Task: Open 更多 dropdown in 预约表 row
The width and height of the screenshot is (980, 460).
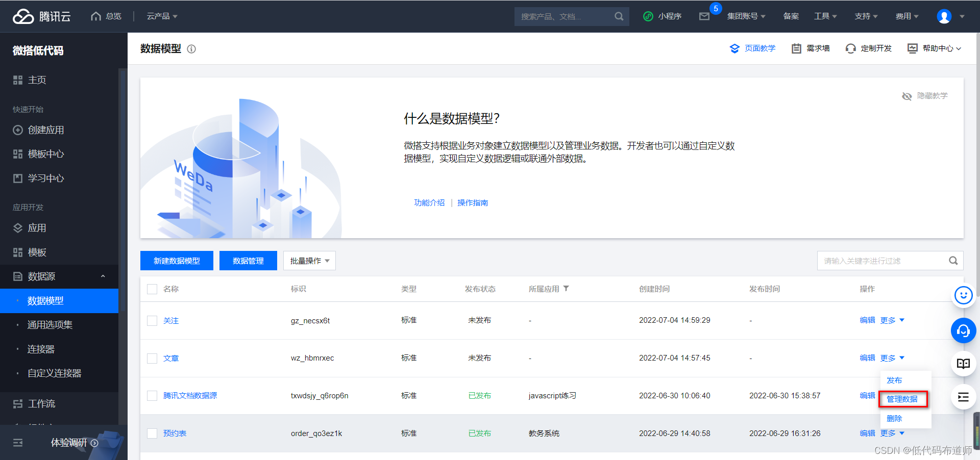Action: [892, 433]
